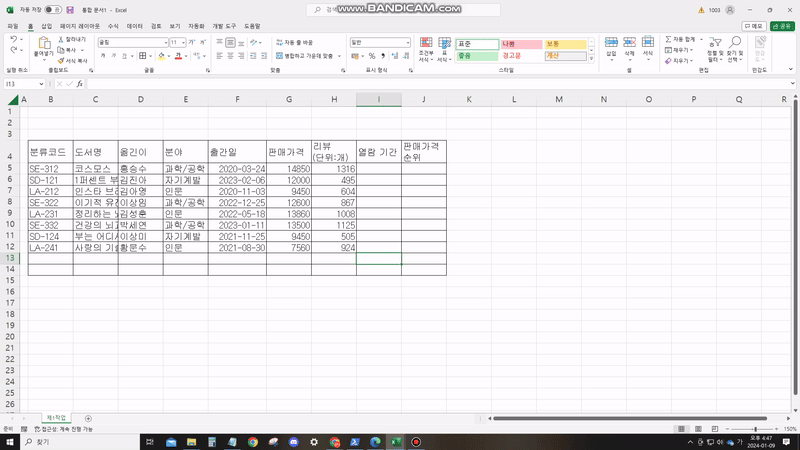Open the font size dropdown showing 11

tap(183, 42)
